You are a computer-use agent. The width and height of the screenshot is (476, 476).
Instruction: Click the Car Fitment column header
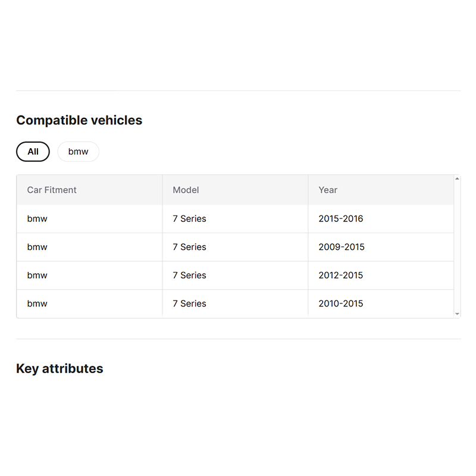click(52, 190)
